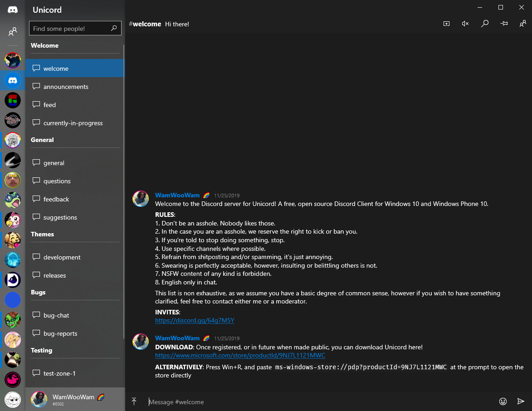Click WamWooWam name on first message
The height and width of the screenshot is (411, 532).
(x=177, y=195)
